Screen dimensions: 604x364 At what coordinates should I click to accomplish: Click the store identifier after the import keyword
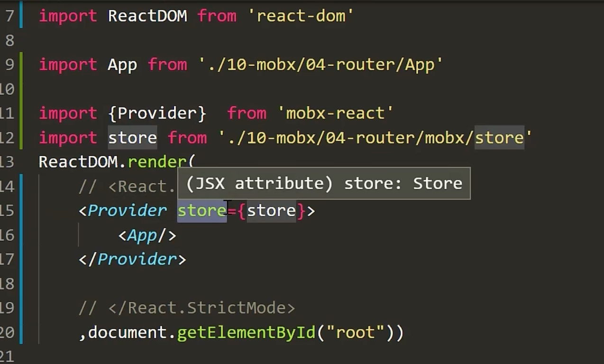click(x=132, y=138)
